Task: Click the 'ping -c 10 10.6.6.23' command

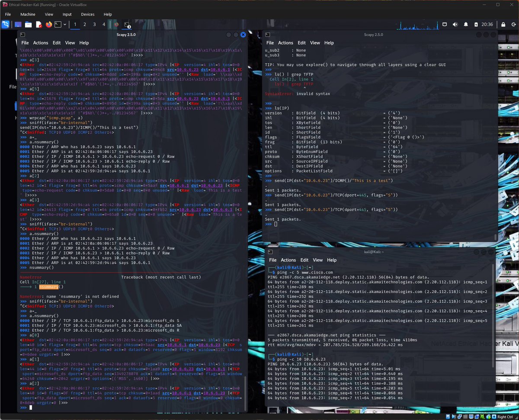Action: pyautogui.click(x=301, y=359)
